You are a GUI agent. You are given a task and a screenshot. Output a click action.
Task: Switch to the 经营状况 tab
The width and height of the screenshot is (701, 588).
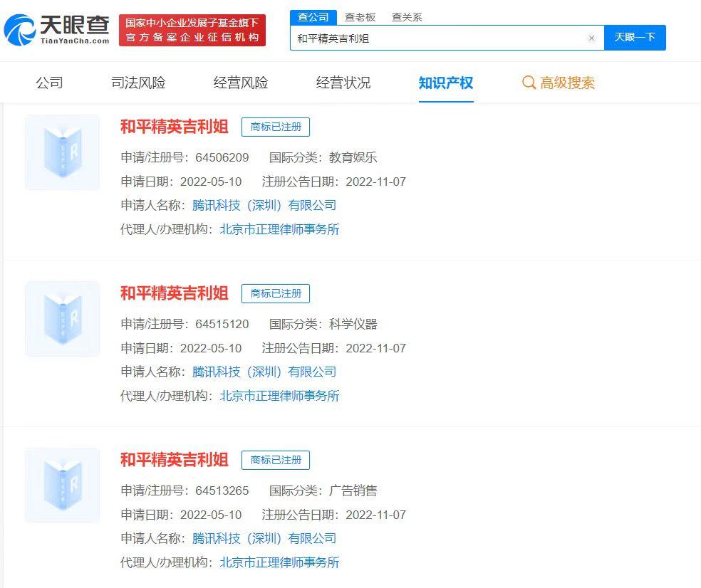click(343, 83)
